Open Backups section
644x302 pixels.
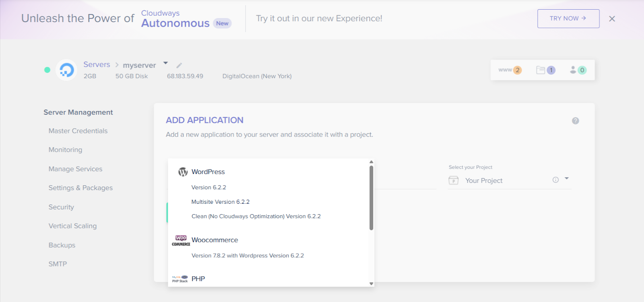point(62,245)
